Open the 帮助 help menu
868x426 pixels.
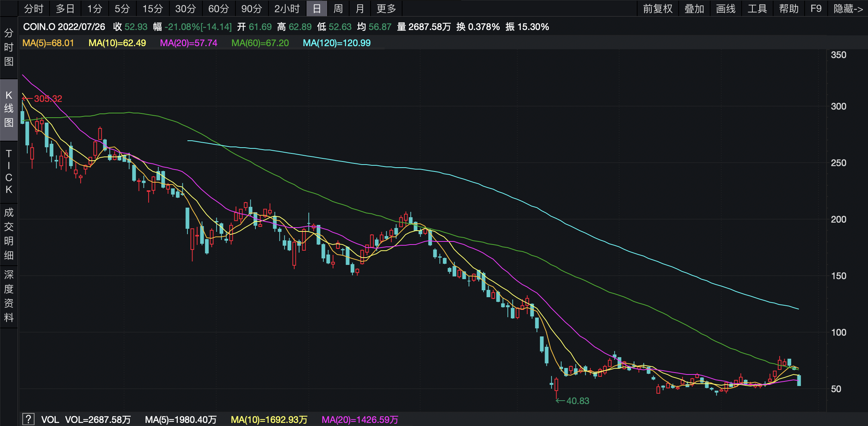788,8
